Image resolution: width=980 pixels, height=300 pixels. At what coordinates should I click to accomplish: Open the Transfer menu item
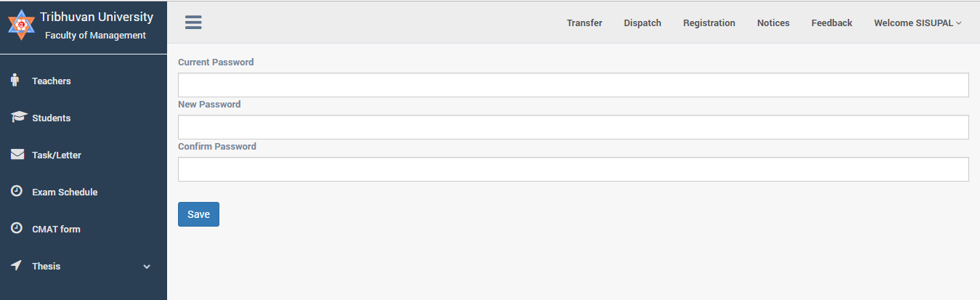584,23
